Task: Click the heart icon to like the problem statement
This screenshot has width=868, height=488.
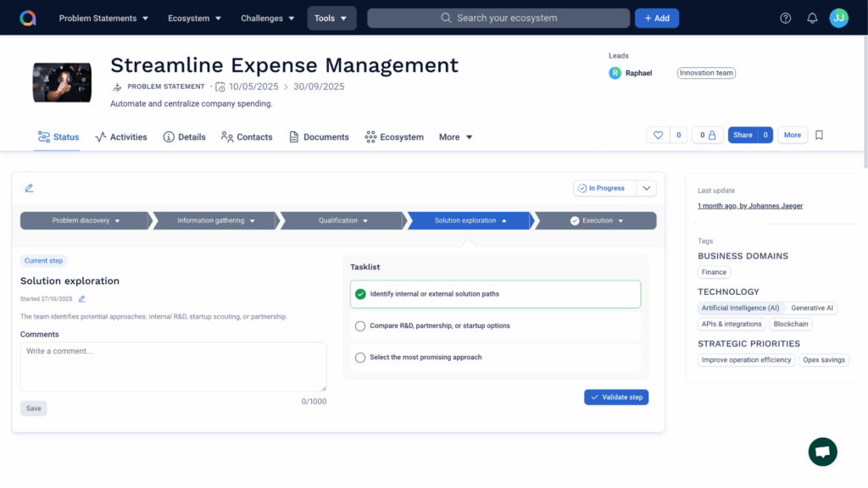Action: pos(659,134)
